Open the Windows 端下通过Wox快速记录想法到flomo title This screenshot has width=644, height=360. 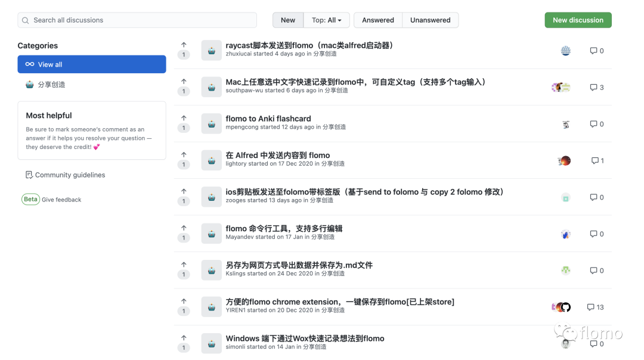tap(305, 338)
